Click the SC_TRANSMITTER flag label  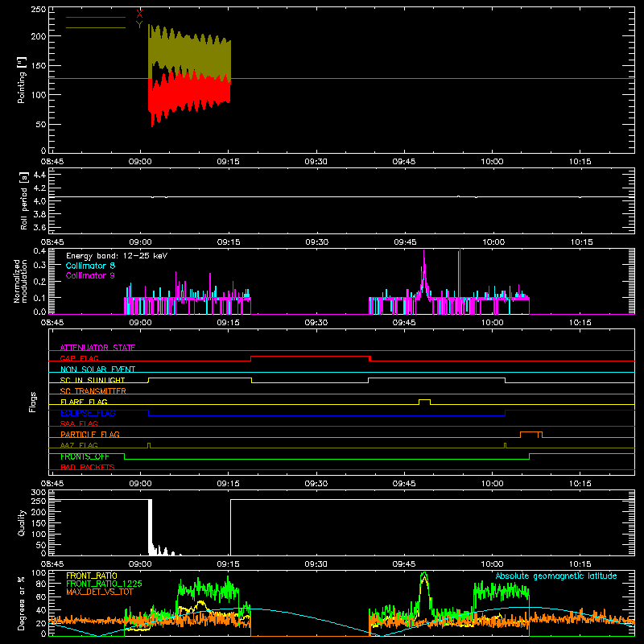93,391
